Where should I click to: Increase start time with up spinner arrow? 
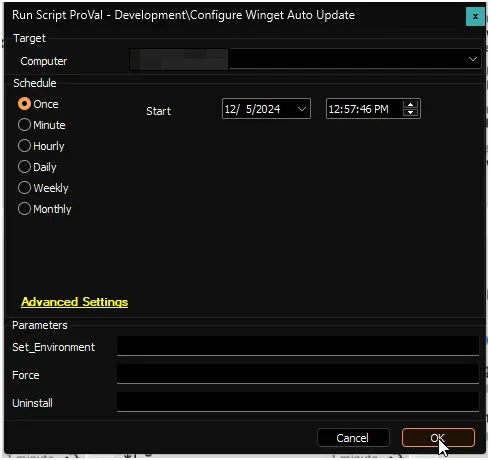click(410, 105)
